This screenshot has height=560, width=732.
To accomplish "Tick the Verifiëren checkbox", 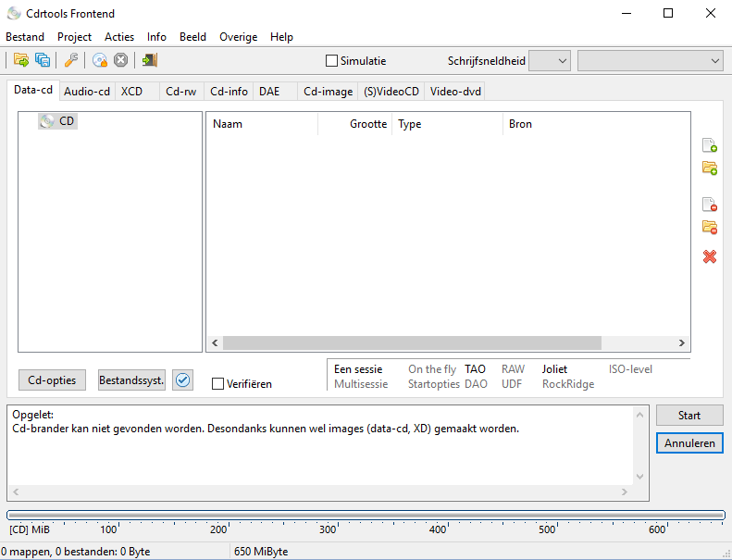I will [x=218, y=384].
